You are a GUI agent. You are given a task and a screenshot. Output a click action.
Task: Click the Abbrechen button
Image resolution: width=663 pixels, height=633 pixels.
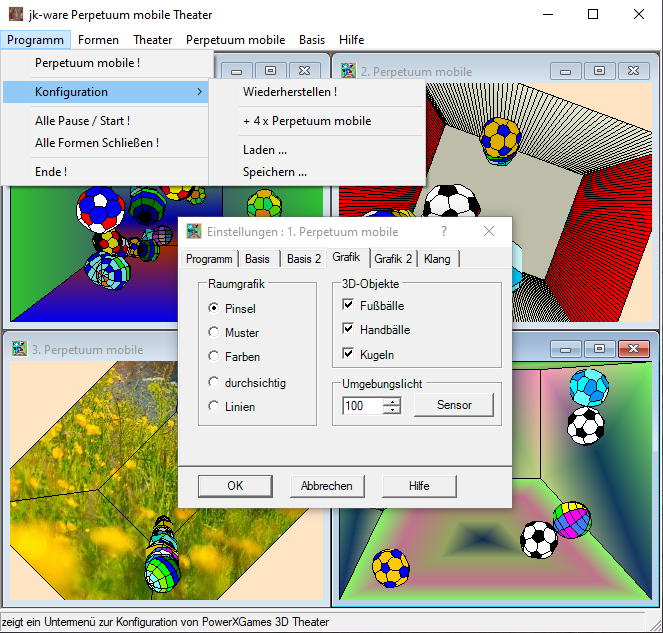click(x=327, y=486)
